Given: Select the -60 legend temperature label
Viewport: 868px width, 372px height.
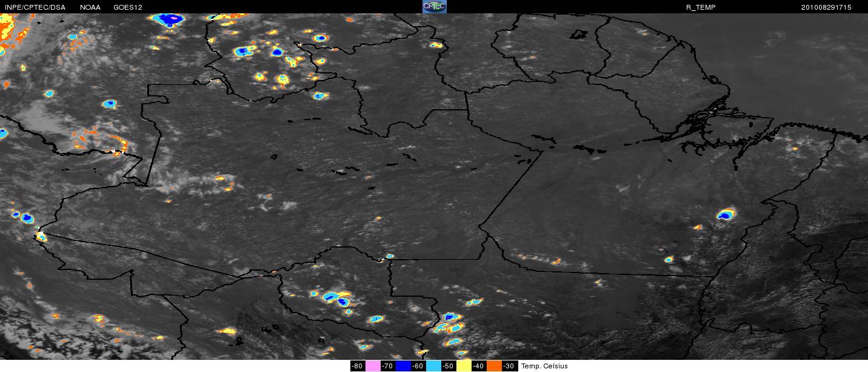Looking at the screenshot, I should tap(418, 366).
